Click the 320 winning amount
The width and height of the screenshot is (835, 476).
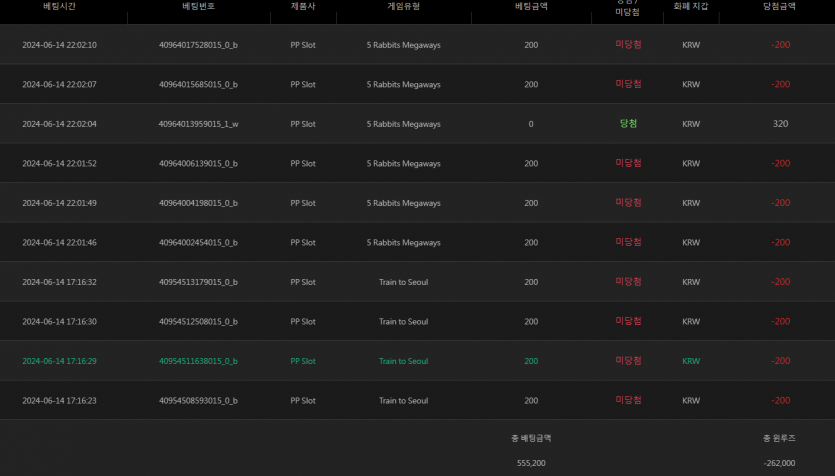click(780, 124)
